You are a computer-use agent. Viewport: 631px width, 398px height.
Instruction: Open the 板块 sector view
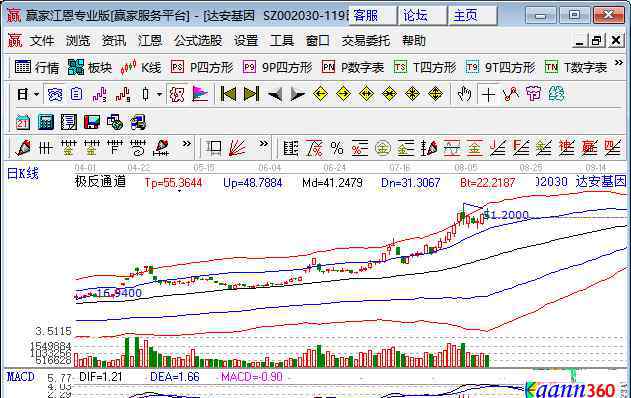pos(89,67)
